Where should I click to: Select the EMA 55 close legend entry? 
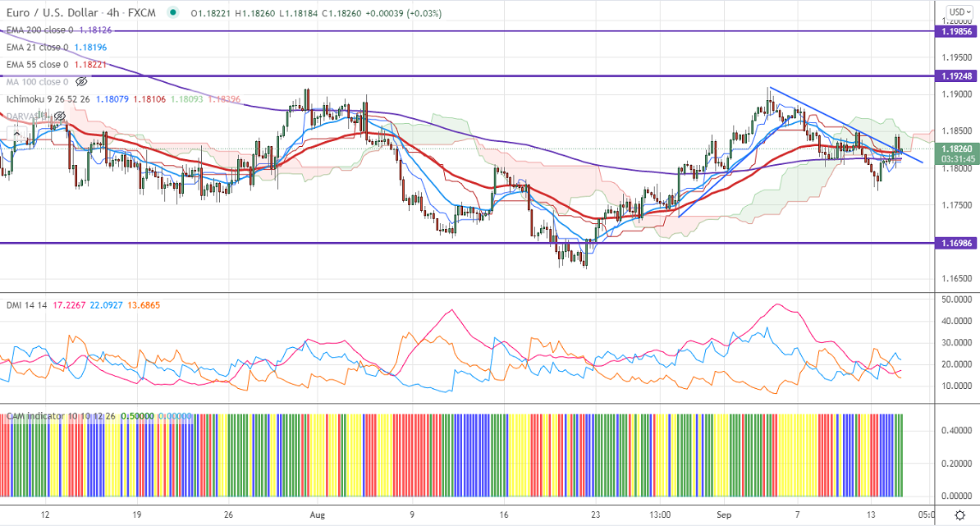point(37,64)
